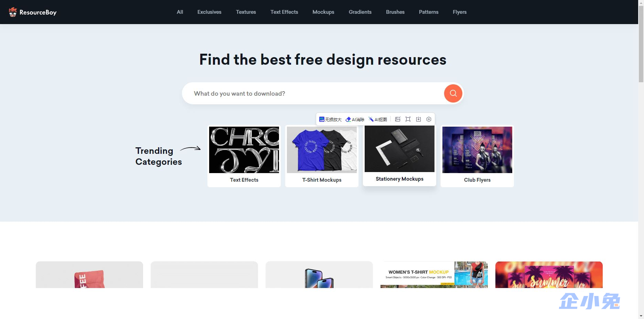
Task: Click the 'What do you want to download?' search field
Action: coord(313,93)
